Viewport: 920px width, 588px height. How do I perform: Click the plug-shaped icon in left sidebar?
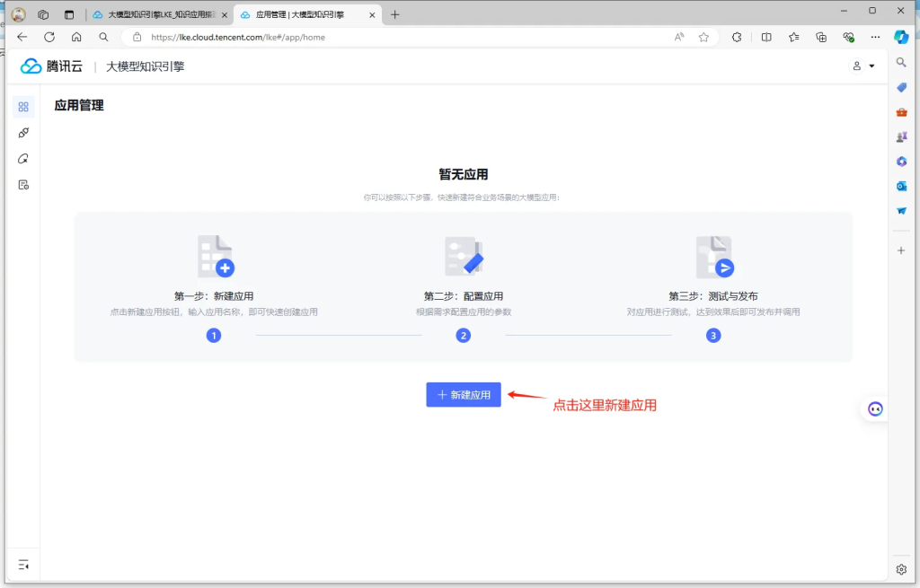click(23, 133)
